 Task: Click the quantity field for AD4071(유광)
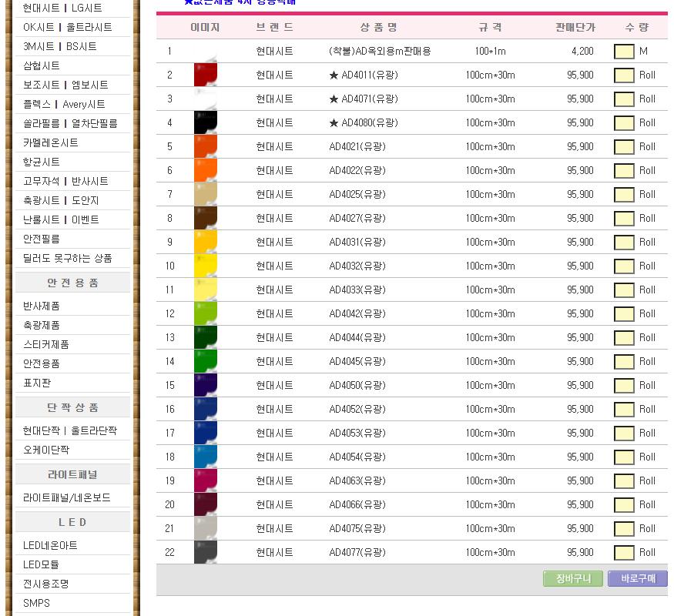click(624, 99)
